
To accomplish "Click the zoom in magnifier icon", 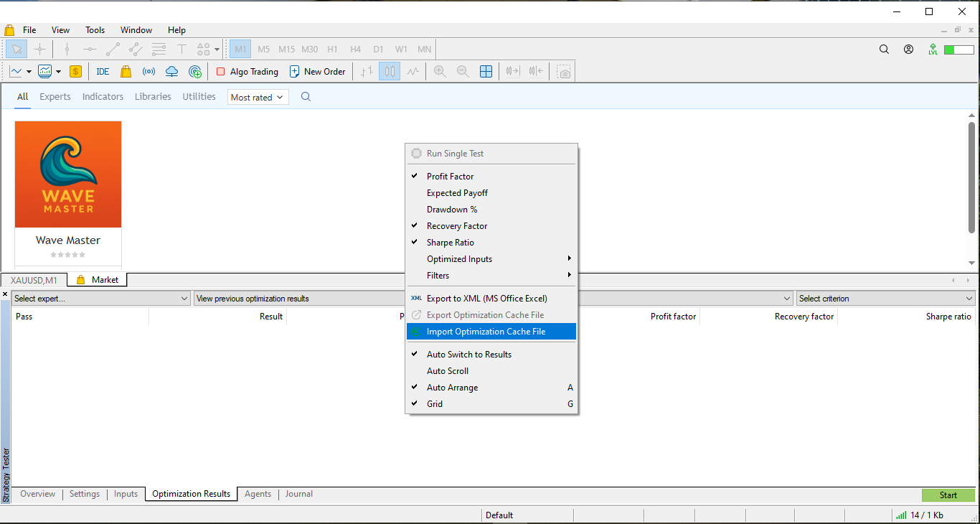I will [440, 72].
